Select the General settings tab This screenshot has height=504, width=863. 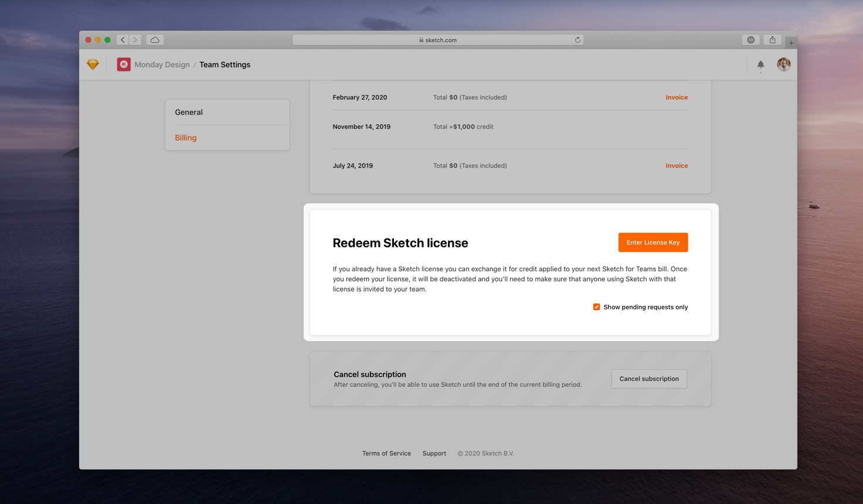tap(189, 113)
